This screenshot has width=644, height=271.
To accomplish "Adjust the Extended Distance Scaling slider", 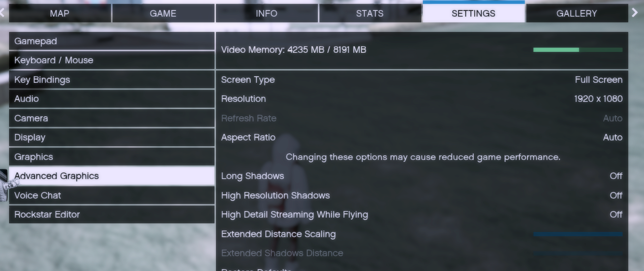I will click(577, 234).
